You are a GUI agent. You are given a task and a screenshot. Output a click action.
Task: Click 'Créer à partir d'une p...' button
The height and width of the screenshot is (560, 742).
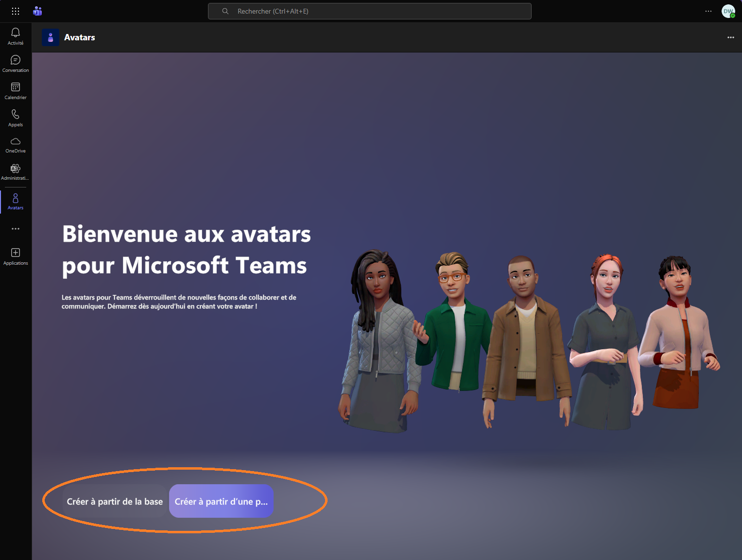point(221,501)
